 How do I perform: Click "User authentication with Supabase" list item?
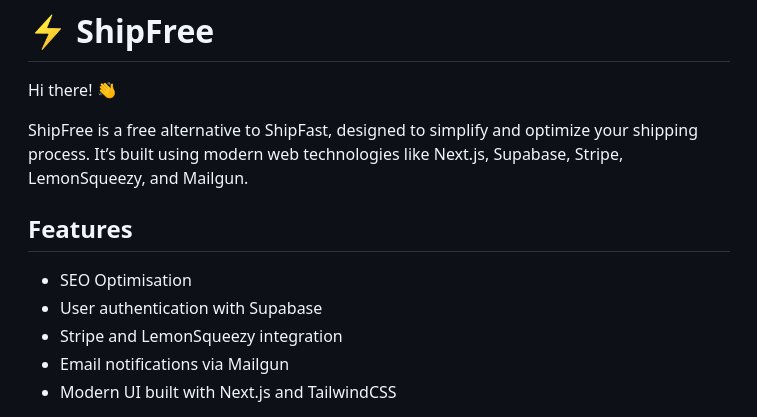tap(190, 309)
